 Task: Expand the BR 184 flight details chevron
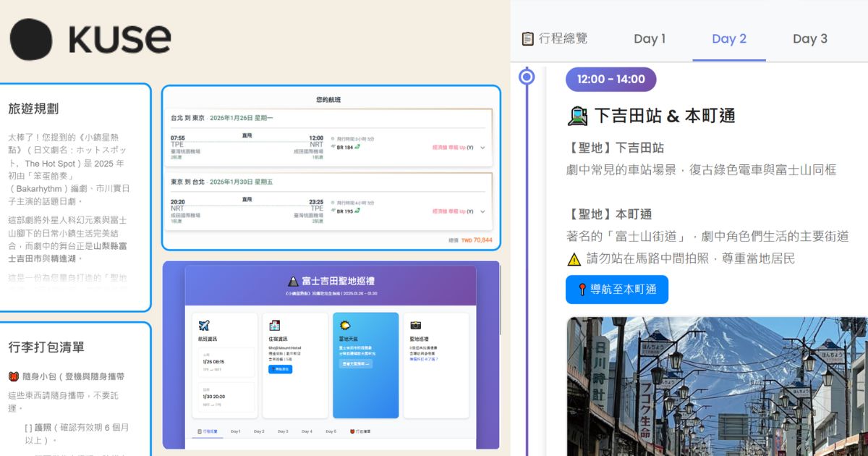(x=483, y=148)
